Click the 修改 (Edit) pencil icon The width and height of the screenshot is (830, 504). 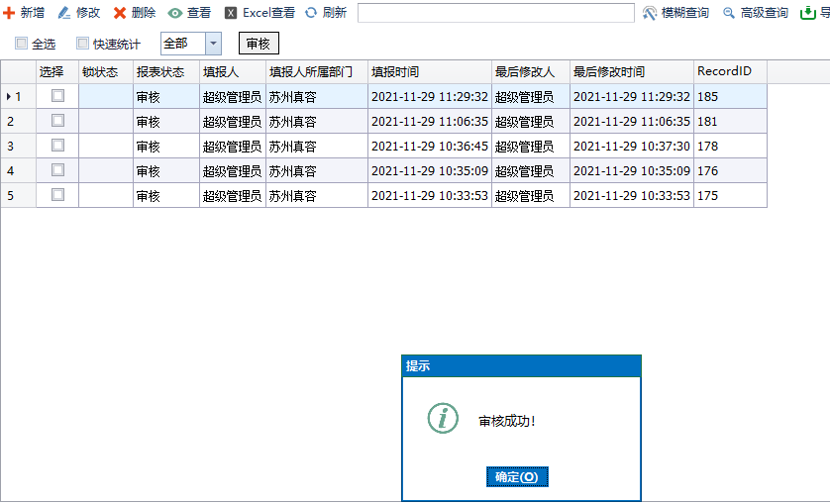64,13
